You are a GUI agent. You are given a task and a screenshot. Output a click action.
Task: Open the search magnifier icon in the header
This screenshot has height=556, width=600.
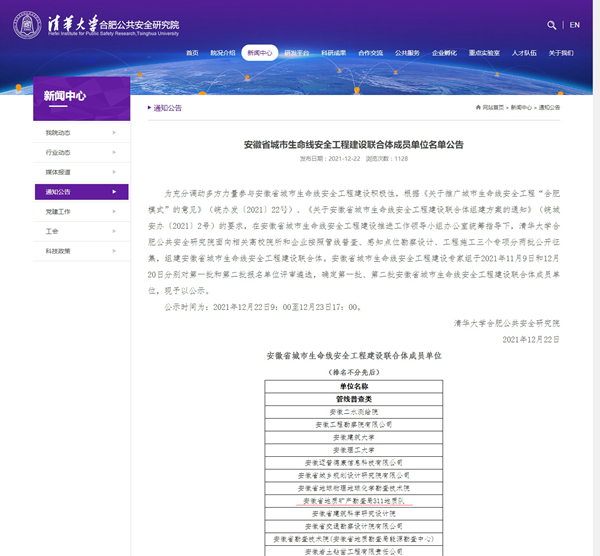[551, 25]
